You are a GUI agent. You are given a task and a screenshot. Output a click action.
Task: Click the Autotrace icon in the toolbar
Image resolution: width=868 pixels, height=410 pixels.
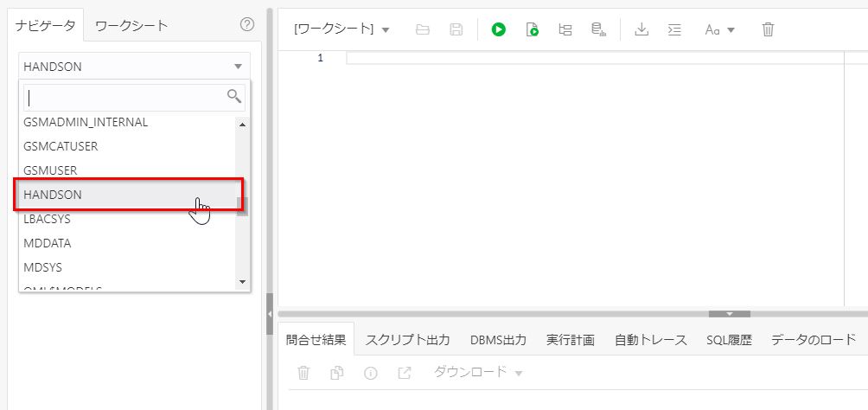click(598, 29)
